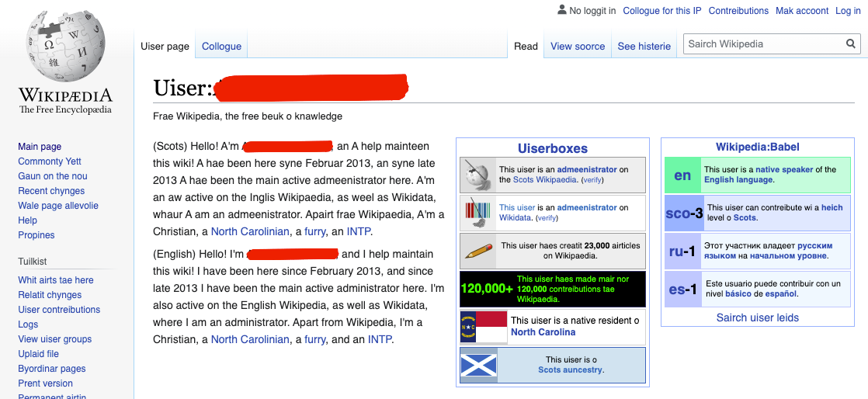Viewport: 868px width, 399px height.
Task: Open the Prent version link
Action: [45, 383]
